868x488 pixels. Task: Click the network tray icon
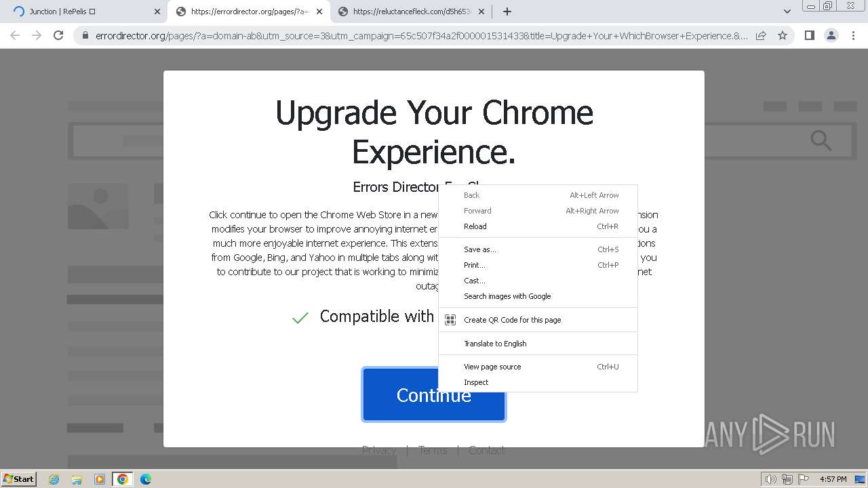(787, 479)
